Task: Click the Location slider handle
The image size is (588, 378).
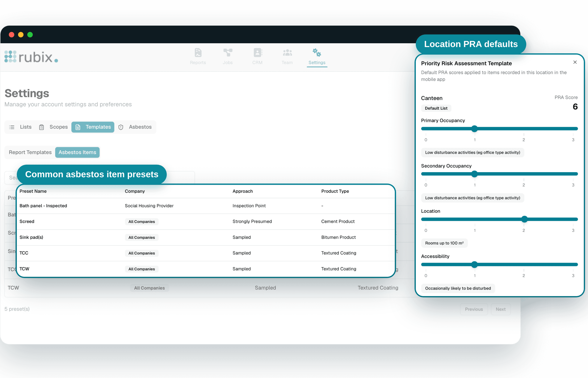Action: 524,219
